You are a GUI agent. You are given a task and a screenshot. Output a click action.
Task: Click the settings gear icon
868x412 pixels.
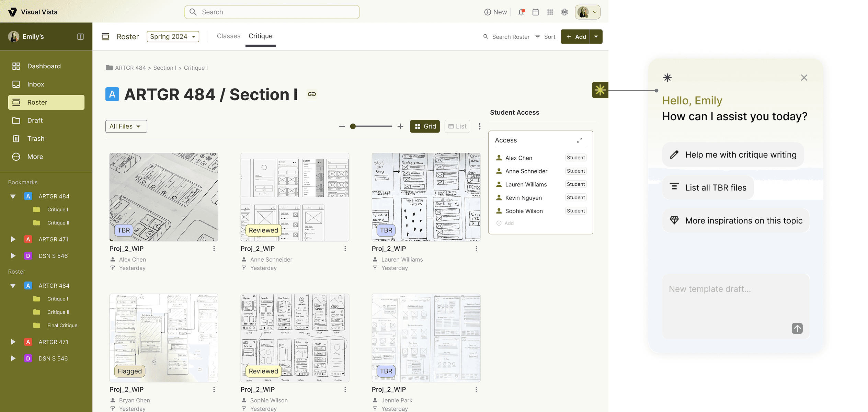point(564,12)
